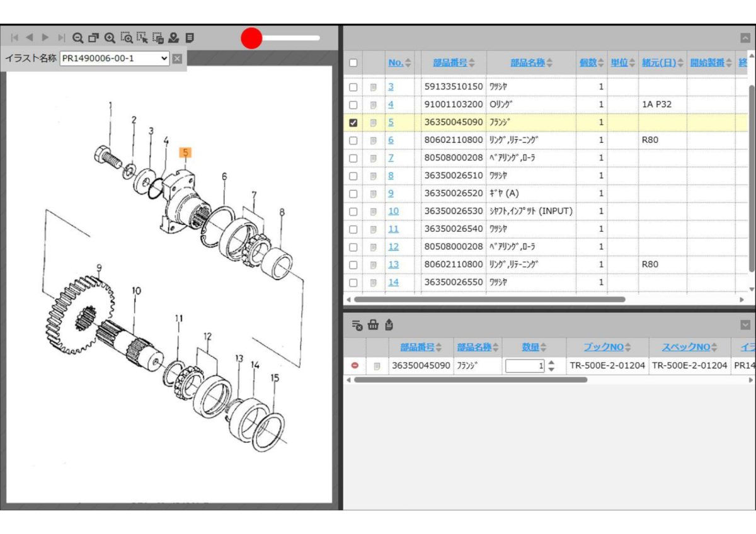This screenshot has width=756, height=534.
Task: Click the parts list horizontal scrollbar
Action: (x=490, y=300)
